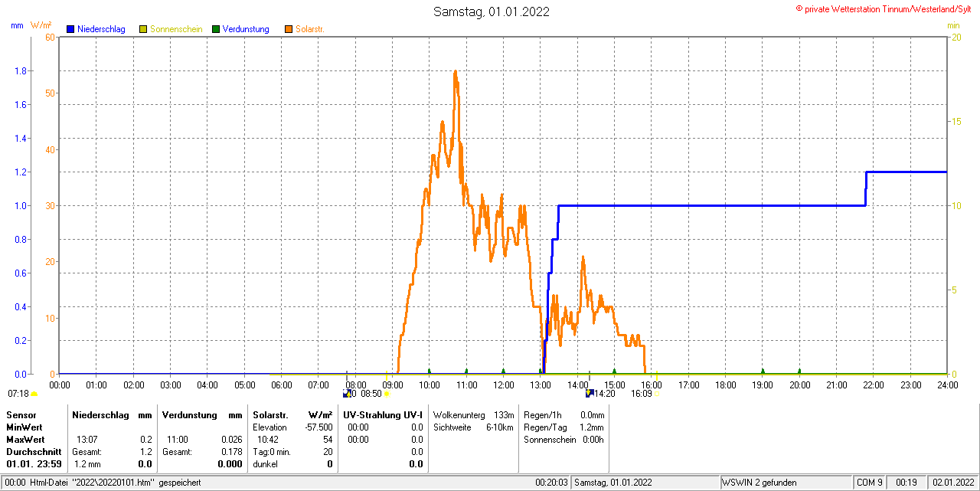Select the Solarstr. legend label
This screenshot has width=980, height=491.
coord(310,29)
